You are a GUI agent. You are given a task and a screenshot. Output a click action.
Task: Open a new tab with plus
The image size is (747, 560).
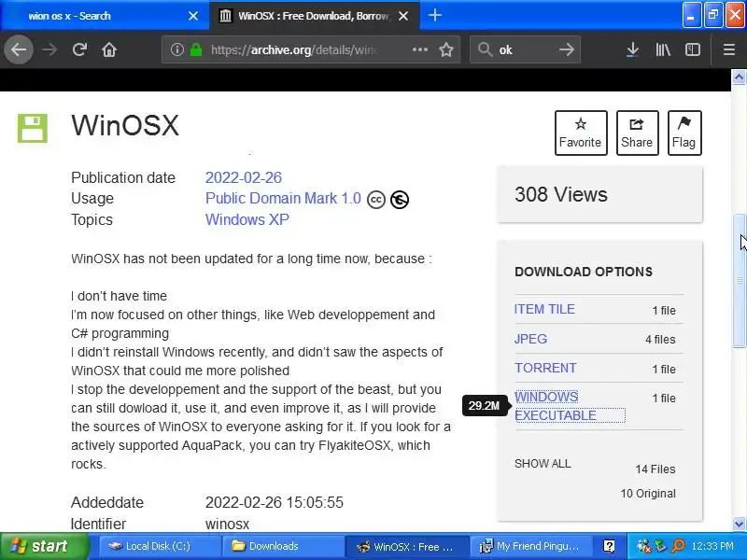pyautogui.click(x=434, y=15)
